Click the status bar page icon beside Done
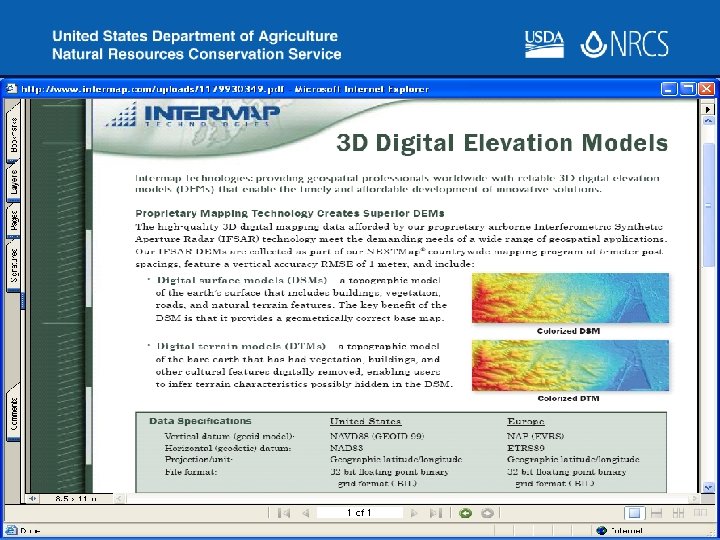Screen dimensions: 720x540 (x=11, y=530)
